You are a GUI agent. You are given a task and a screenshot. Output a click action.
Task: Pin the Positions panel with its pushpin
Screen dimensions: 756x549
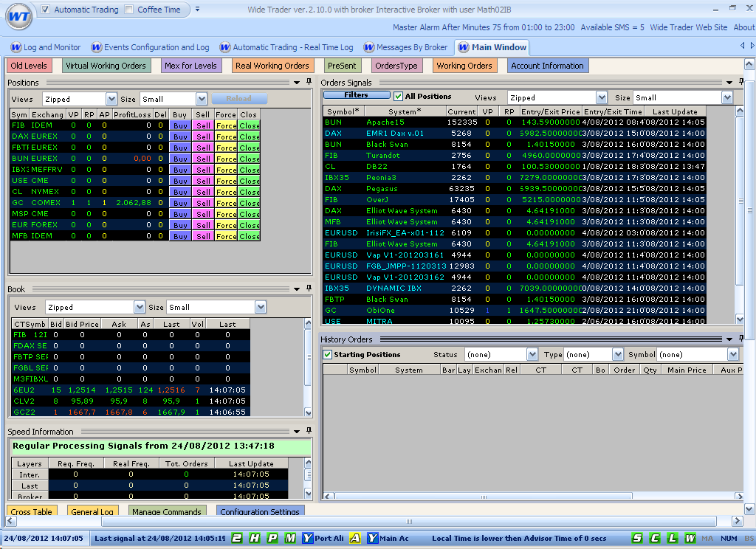309,82
